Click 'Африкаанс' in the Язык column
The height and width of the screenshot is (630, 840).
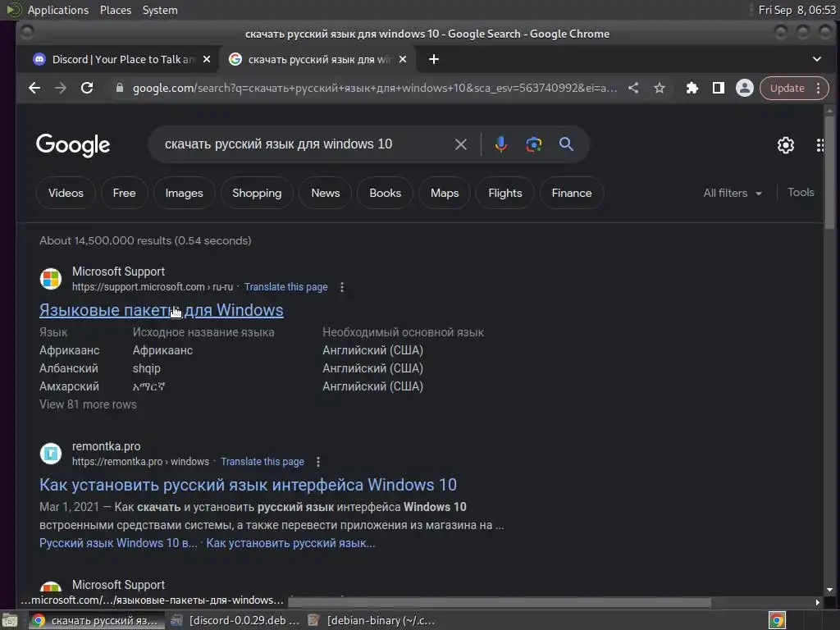click(x=69, y=350)
